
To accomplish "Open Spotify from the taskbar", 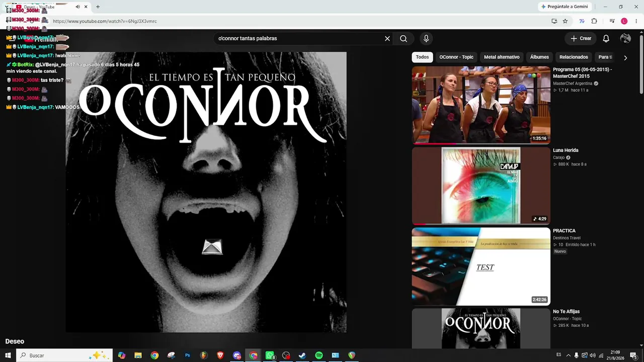I will pos(319,355).
